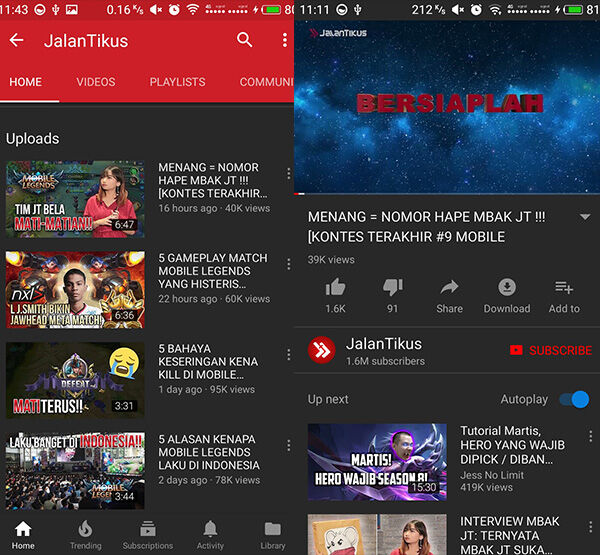The height and width of the screenshot is (555, 600).
Task: Open options for 5 GAMEPLAY MATCH video
Action: pyautogui.click(x=289, y=264)
